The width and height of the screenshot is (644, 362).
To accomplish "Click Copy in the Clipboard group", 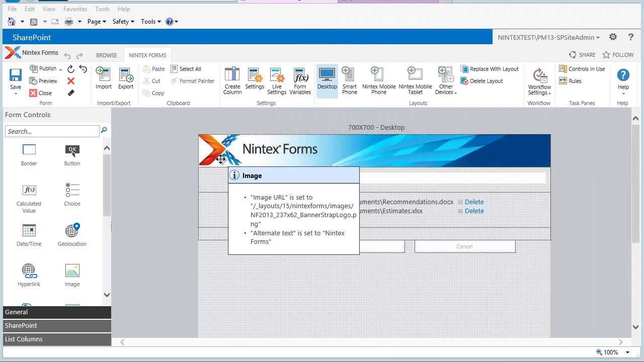I will tap(153, 93).
